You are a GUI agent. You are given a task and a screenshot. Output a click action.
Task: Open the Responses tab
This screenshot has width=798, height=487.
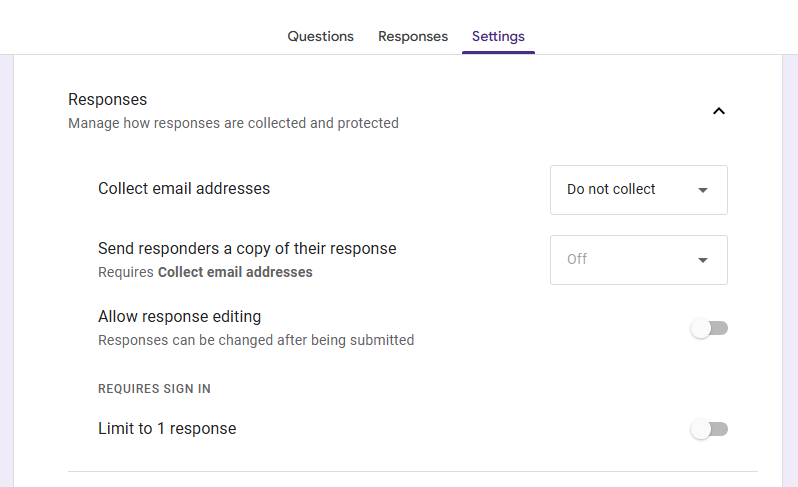(x=413, y=36)
